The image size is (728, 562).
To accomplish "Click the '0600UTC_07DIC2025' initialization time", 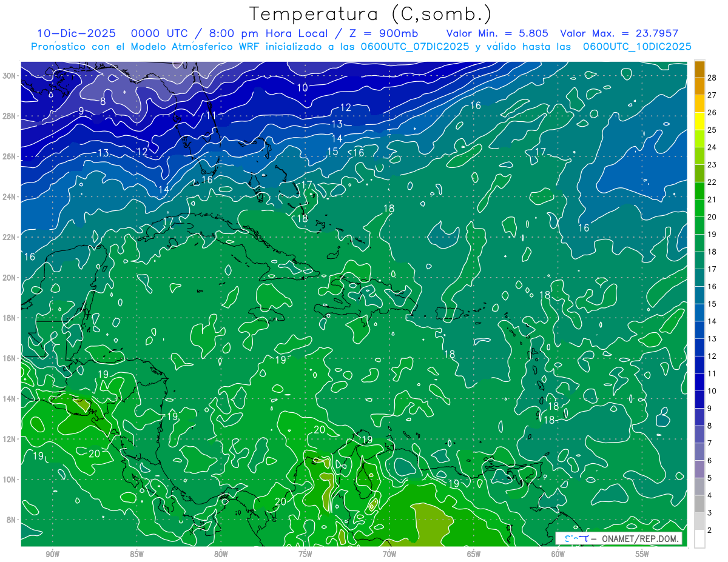I will click(x=414, y=46).
